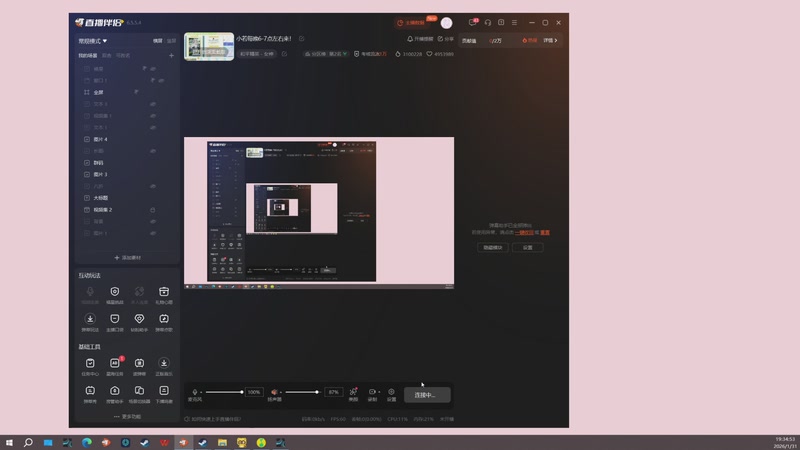
Task: Click the user avatar in the title bar
Action: click(x=446, y=22)
